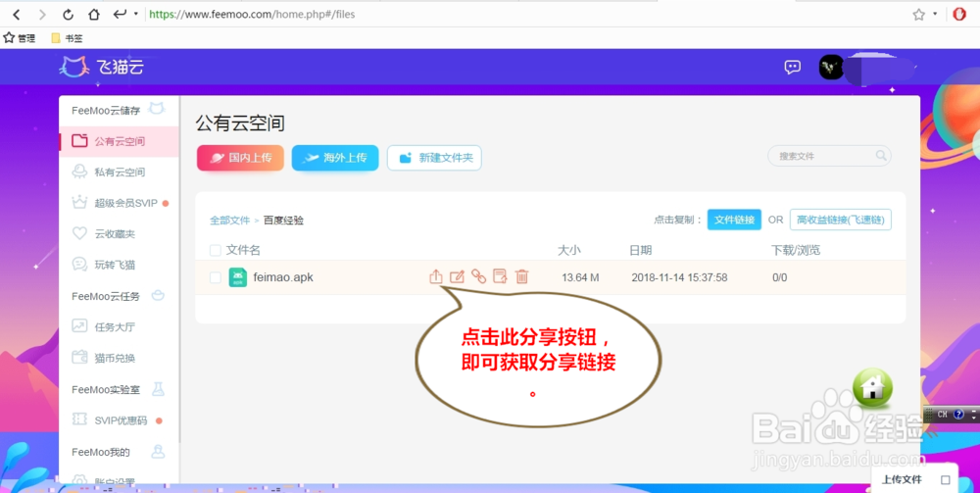Image resolution: width=980 pixels, height=493 pixels.
Task: Click the rename edit icon for feimao.apk
Action: 457,276
